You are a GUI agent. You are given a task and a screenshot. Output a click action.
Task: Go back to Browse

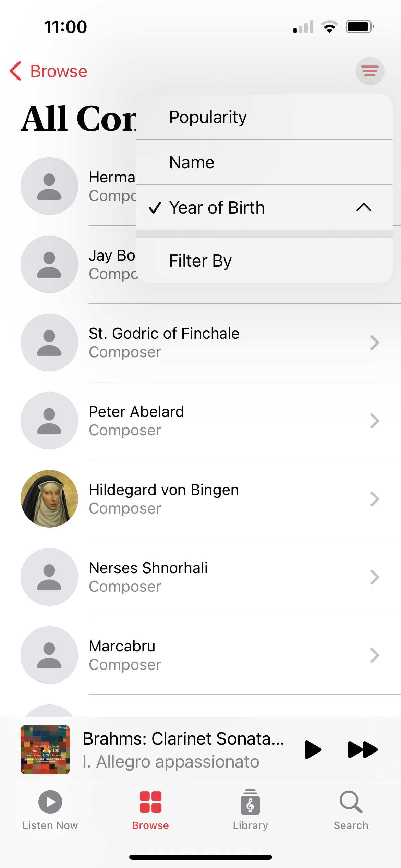[x=59, y=71]
